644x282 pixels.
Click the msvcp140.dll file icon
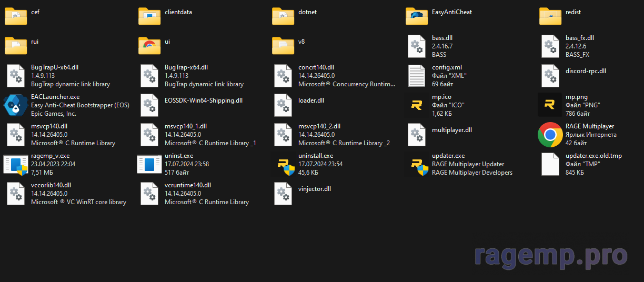(x=16, y=135)
